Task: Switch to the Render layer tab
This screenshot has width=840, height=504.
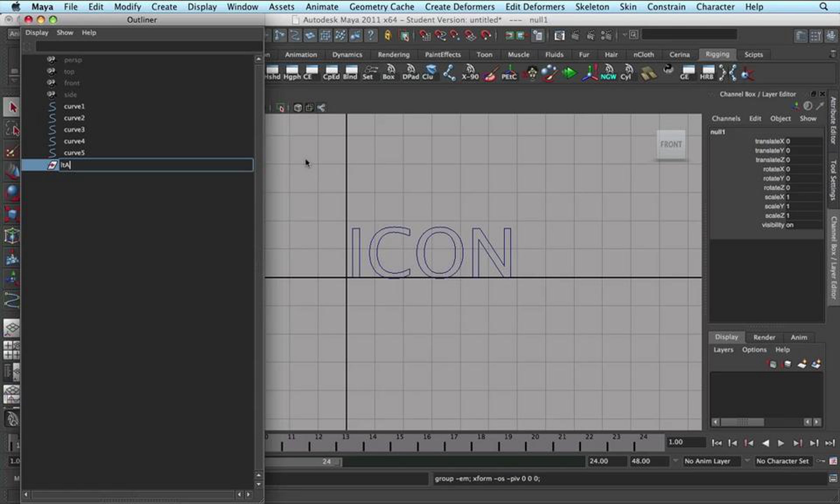Action: coord(764,337)
